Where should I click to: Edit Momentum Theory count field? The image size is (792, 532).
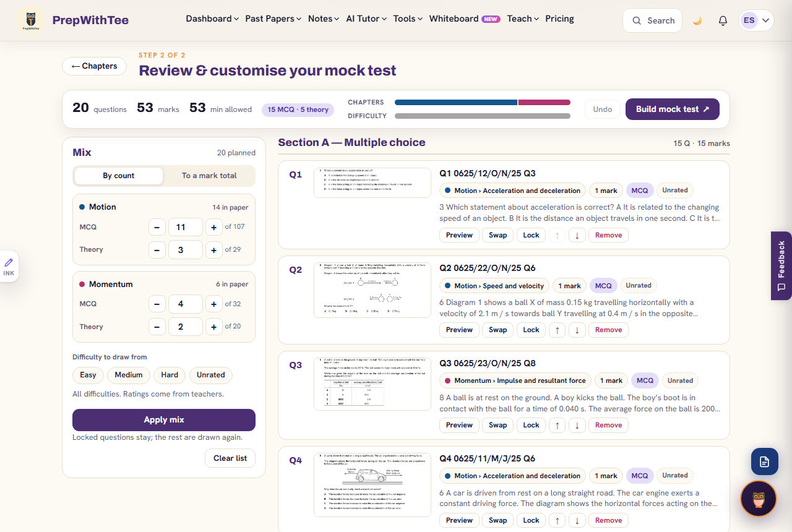click(x=186, y=327)
